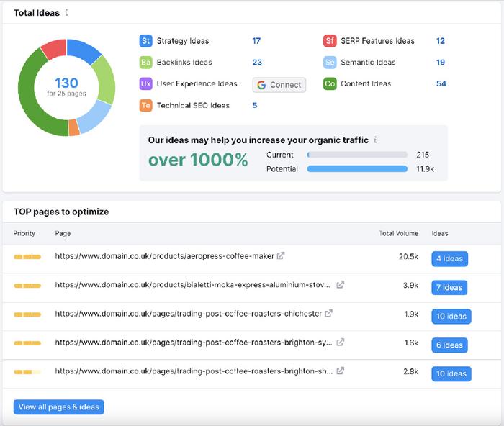Click the 20.5k total volume value
Viewport: 504px width, 426px height.
[x=408, y=256]
